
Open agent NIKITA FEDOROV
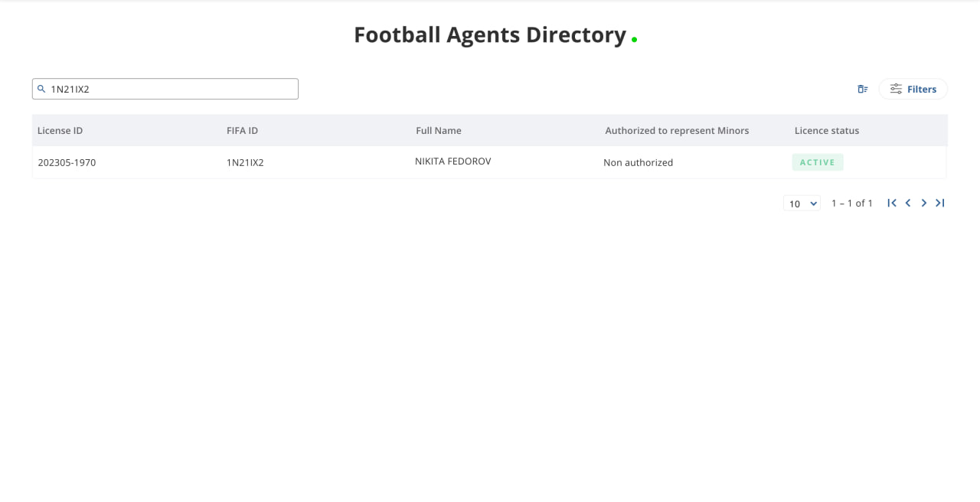[453, 161]
